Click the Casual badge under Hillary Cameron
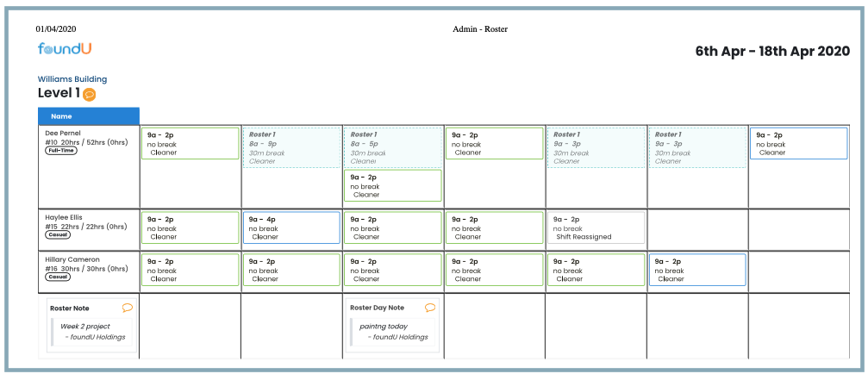Screen dimensions: 868x380 (58, 277)
